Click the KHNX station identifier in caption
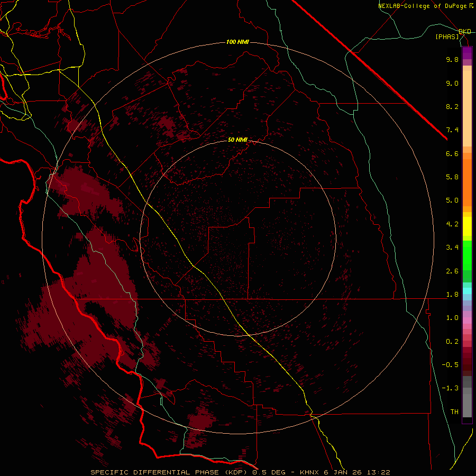 (309, 472)
